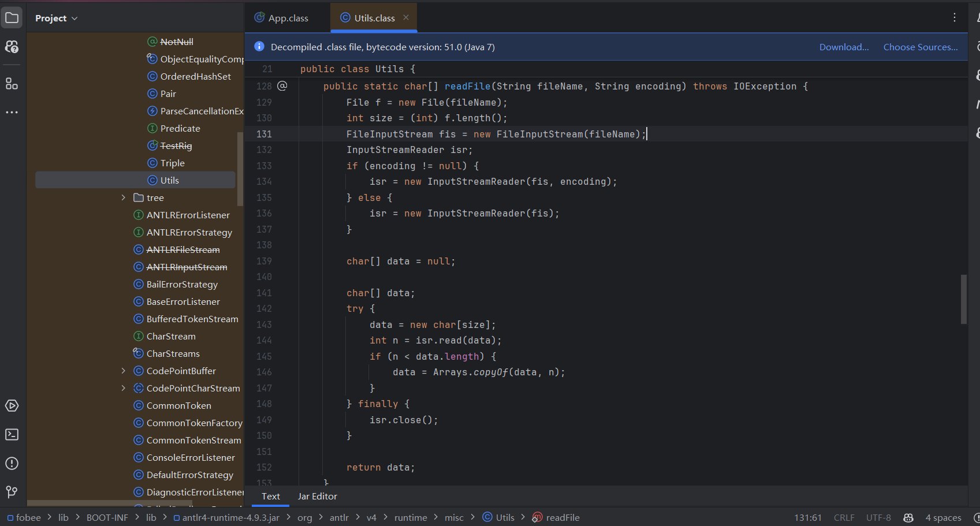980x526 pixels.
Task: Select CharStreams class in tree
Action: click(173, 353)
